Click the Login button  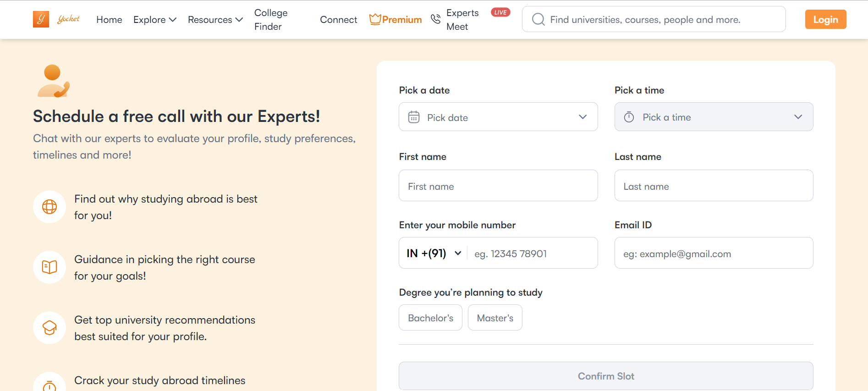coord(825,19)
